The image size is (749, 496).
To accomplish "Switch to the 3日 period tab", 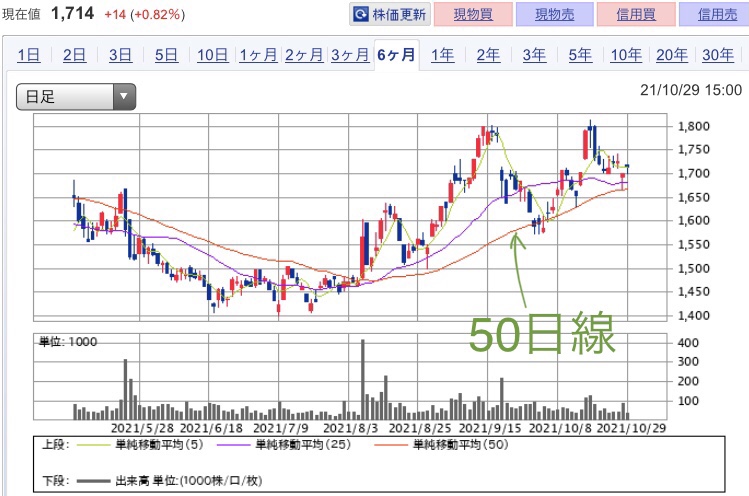I will (120, 55).
